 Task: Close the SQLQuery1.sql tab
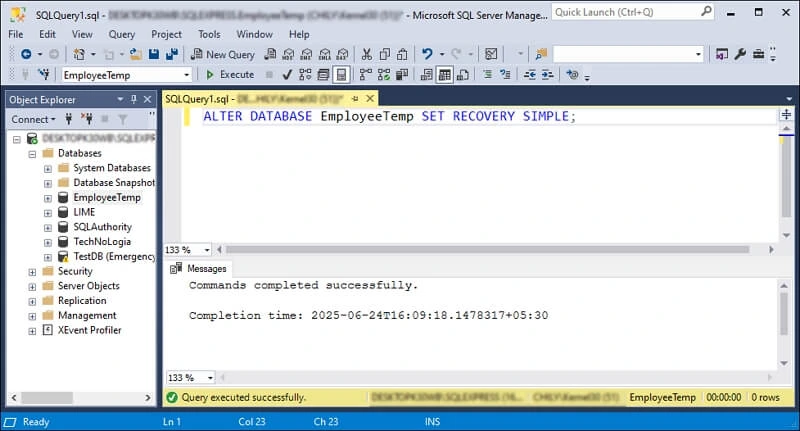point(370,98)
